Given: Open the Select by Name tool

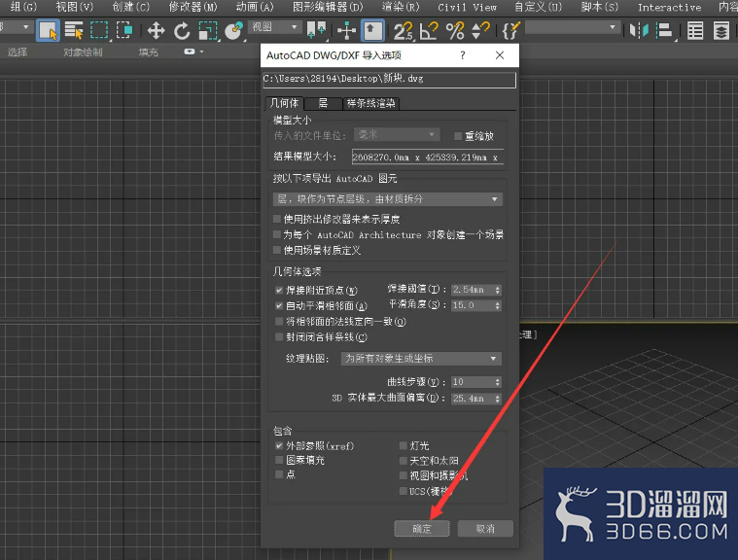Looking at the screenshot, I should 74,30.
